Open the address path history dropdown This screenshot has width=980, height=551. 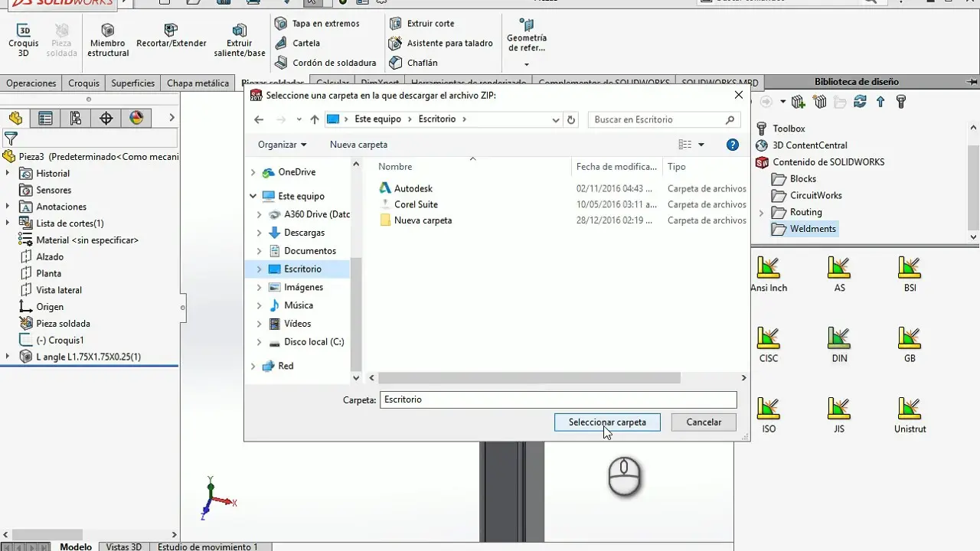point(556,119)
